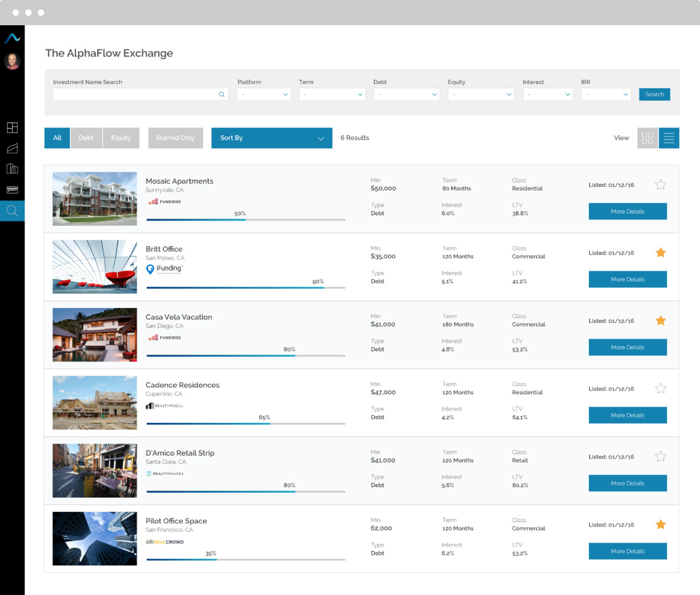The height and width of the screenshot is (595, 700).
Task: Switch to the Equity filter tab
Action: (120, 138)
